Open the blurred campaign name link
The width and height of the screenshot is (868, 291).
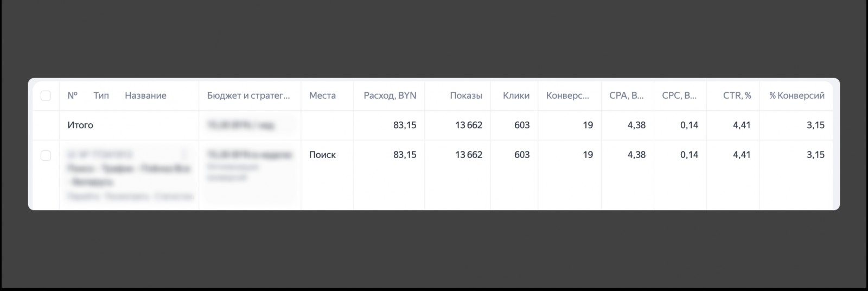coord(129,175)
